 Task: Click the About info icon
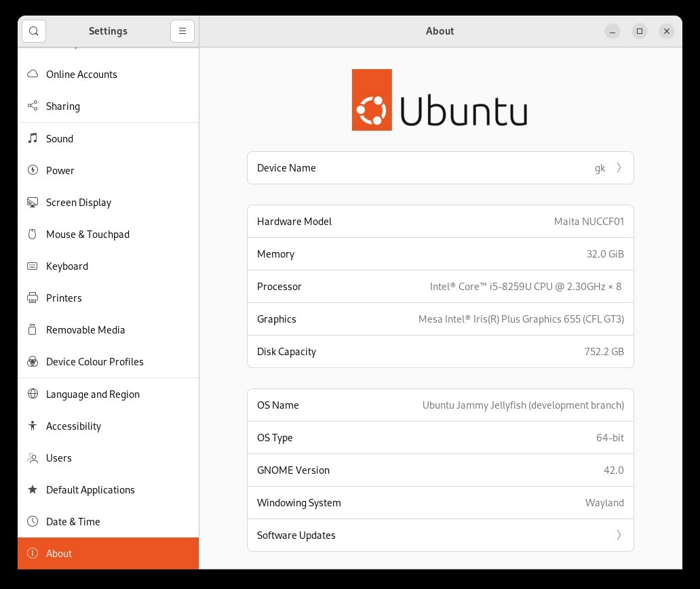click(x=33, y=553)
